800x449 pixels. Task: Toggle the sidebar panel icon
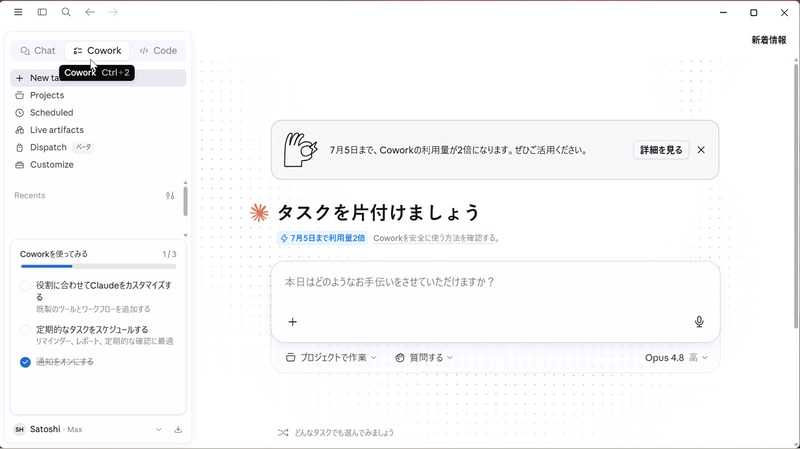(x=42, y=12)
